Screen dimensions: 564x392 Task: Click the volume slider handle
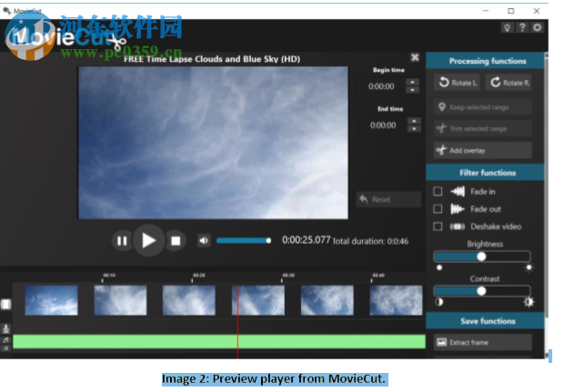[268, 241]
